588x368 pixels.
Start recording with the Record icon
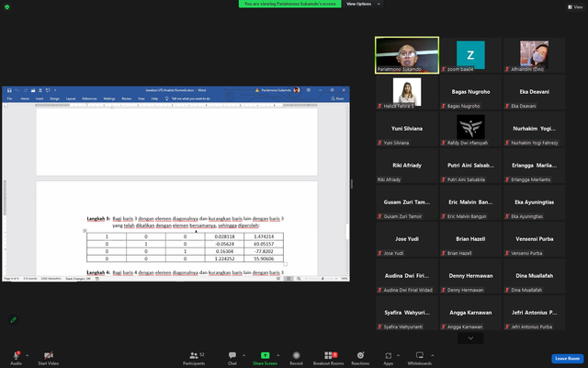(x=296, y=355)
